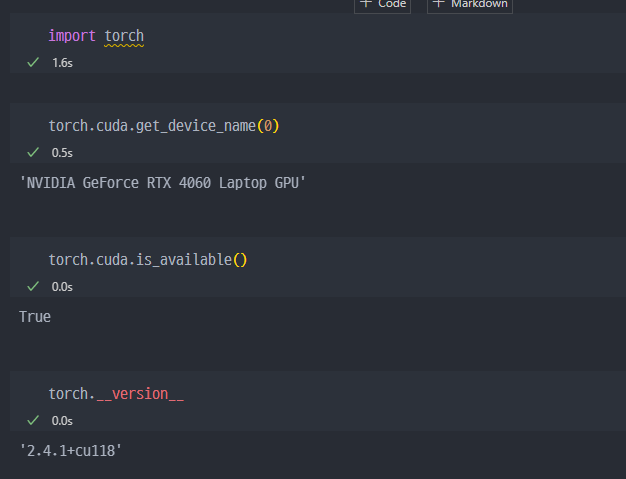Click the checkmark under get_device_name cell
This screenshot has width=626, height=479.
pos(33,152)
